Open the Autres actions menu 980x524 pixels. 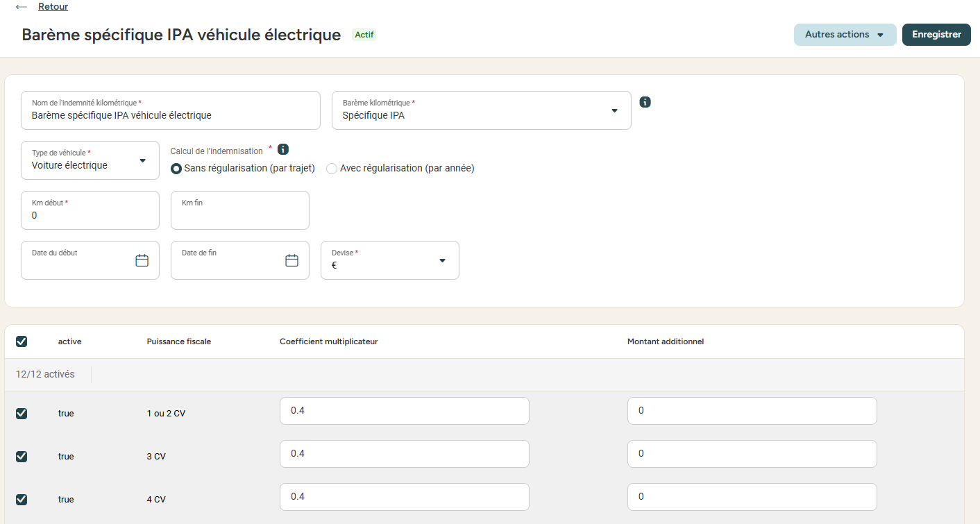pyautogui.click(x=845, y=35)
